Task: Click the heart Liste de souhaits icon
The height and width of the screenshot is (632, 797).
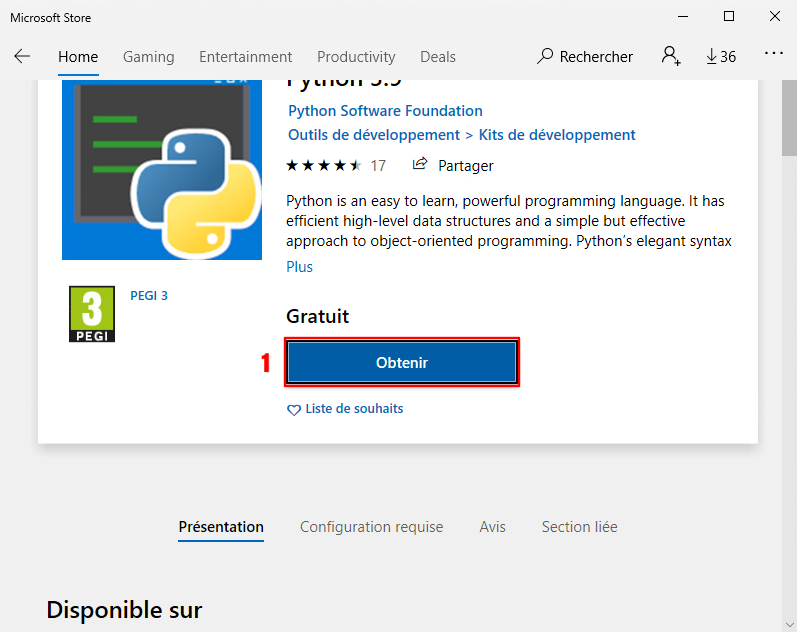Action: pyautogui.click(x=294, y=410)
